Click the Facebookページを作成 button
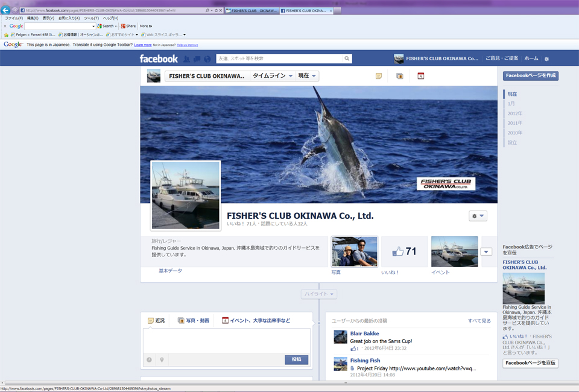This screenshot has height=392, width=579. 531,75
